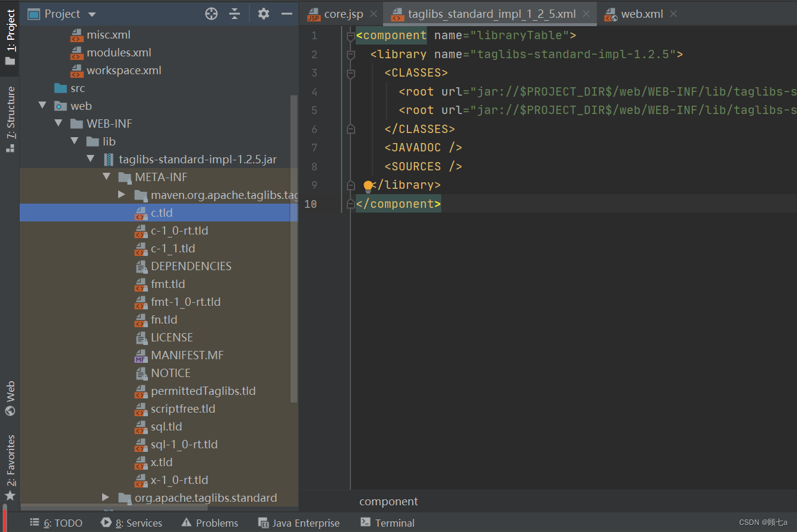This screenshot has height=532, width=797.
Task: Open the 1: Project tool window tab
Action: point(10,38)
